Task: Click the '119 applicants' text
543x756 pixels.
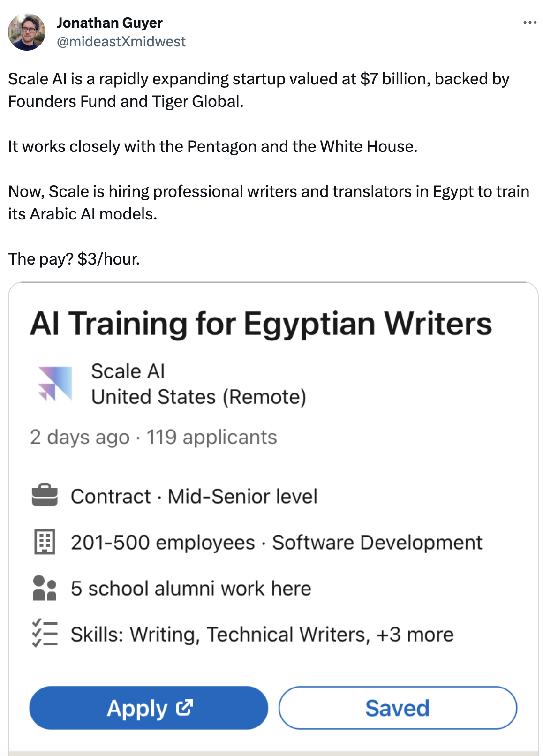Action: click(x=212, y=437)
